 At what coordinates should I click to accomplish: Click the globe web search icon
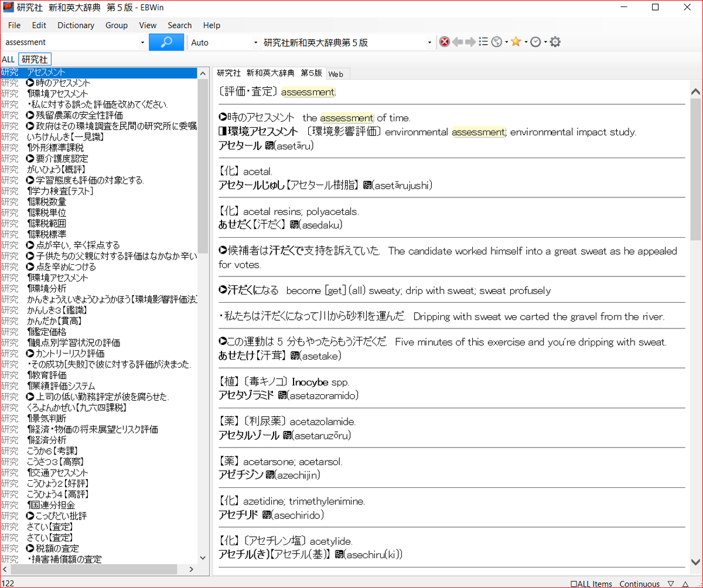click(x=497, y=42)
